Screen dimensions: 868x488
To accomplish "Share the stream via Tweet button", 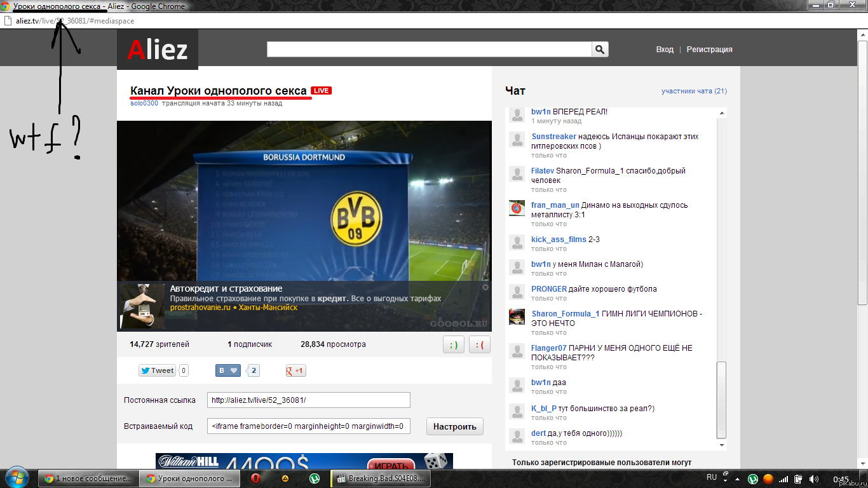I will click(x=157, y=370).
